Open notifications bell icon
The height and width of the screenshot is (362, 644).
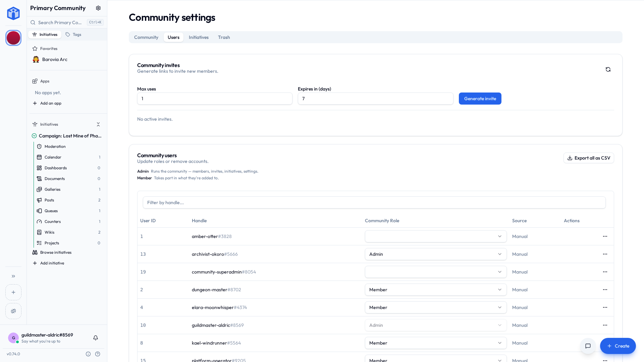(96, 338)
